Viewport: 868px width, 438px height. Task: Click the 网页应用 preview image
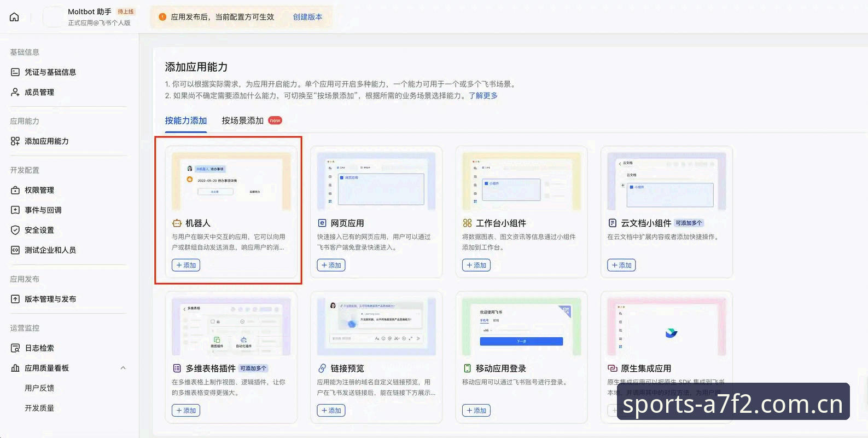pyautogui.click(x=376, y=181)
